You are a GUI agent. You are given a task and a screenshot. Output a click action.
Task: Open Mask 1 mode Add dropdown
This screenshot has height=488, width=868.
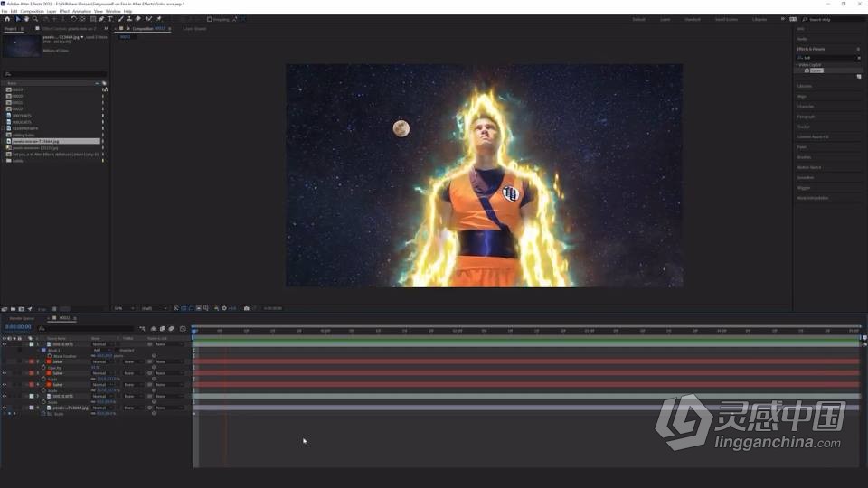[x=102, y=351]
